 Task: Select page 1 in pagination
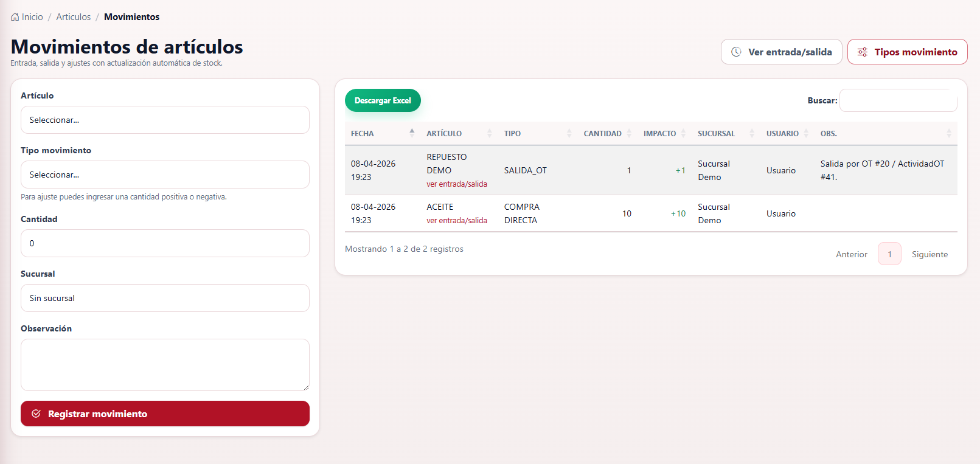point(889,254)
